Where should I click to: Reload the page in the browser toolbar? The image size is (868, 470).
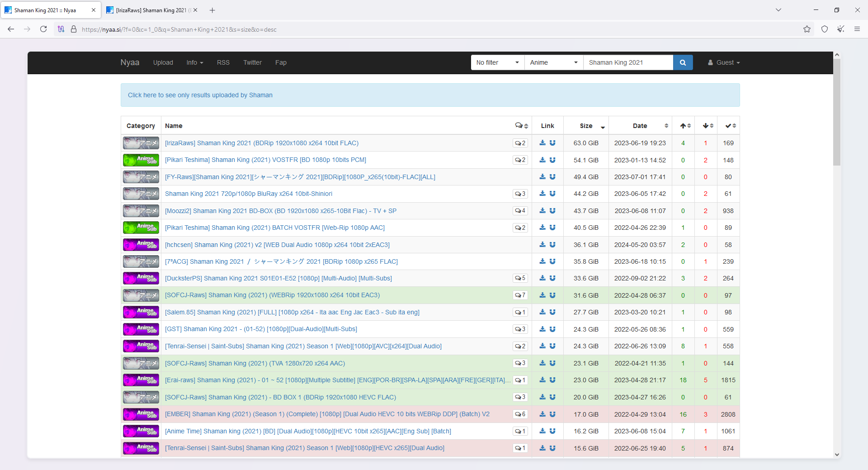coord(43,29)
